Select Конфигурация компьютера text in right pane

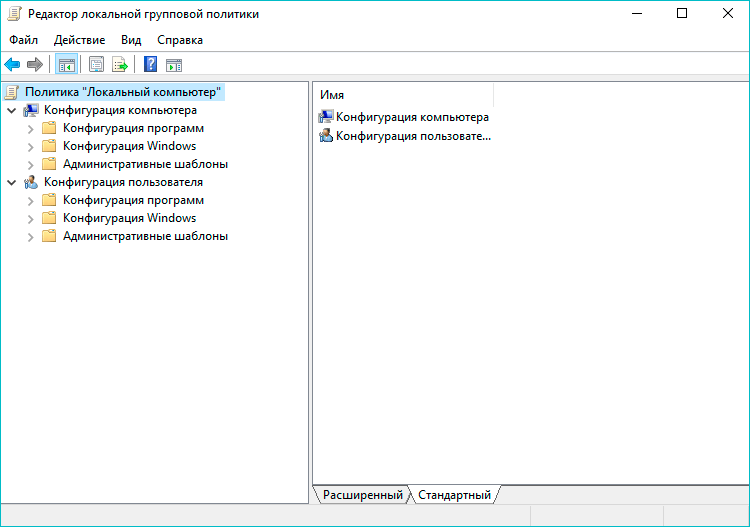tap(412, 117)
